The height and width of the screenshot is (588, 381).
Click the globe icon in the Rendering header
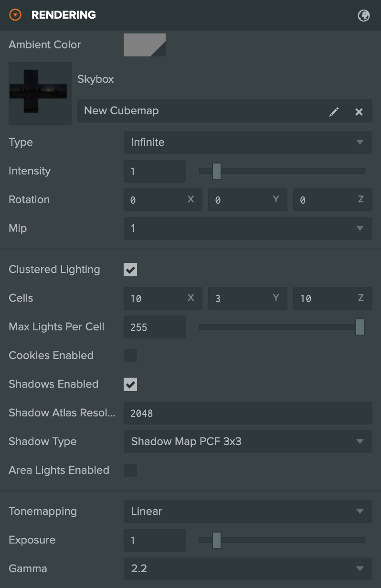(x=364, y=15)
